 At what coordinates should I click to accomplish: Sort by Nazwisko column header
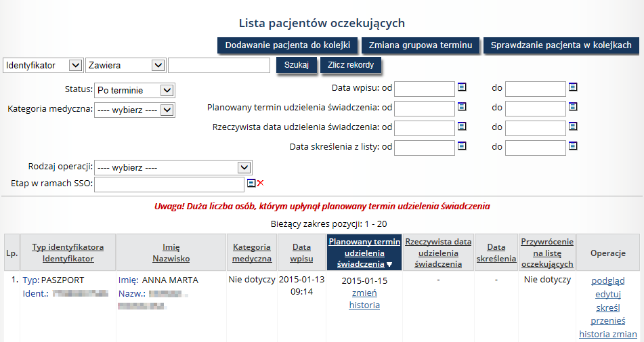171,259
